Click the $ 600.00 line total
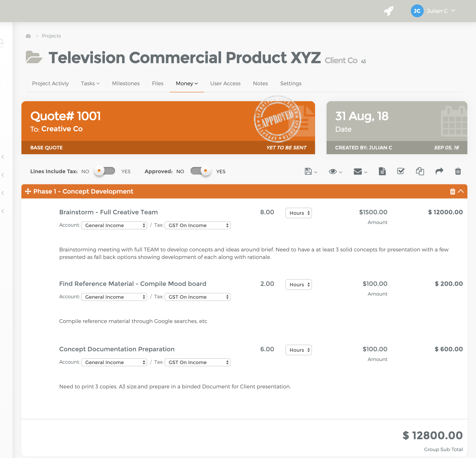Image resolution: width=476 pixels, height=458 pixels. point(449,349)
